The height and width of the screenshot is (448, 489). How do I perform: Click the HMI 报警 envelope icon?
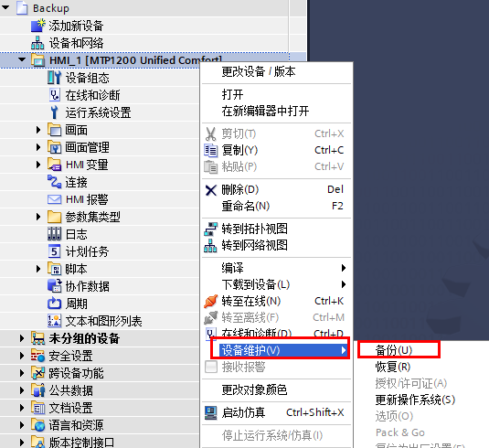54,199
